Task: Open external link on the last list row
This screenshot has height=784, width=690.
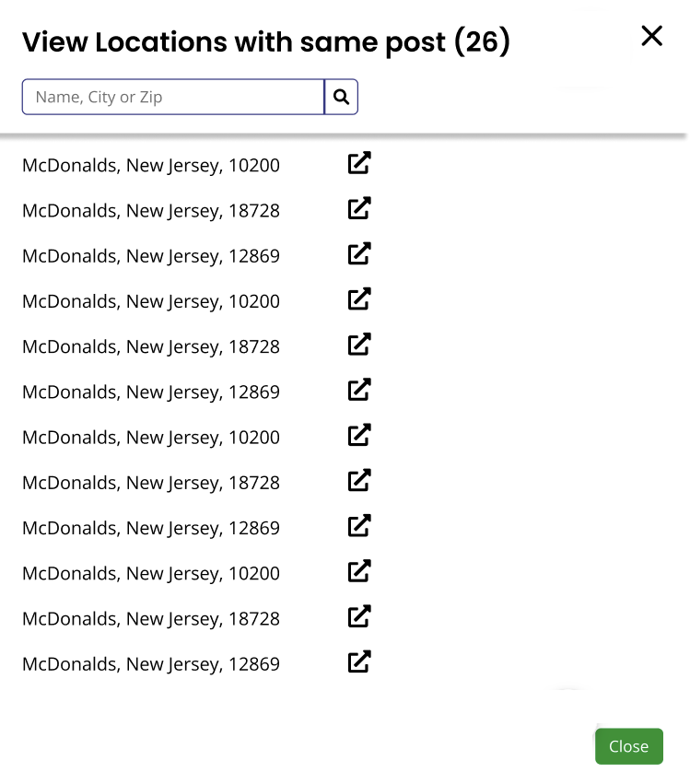Action: tap(358, 661)
